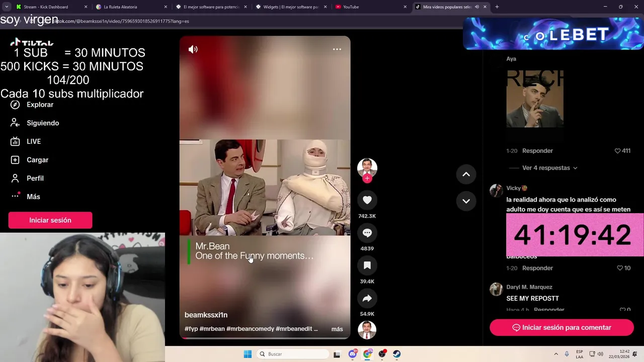Viewport: 644px width, 362px height.
Task: Reply to Vicky's comment via Responder
Action: (537, 268)
